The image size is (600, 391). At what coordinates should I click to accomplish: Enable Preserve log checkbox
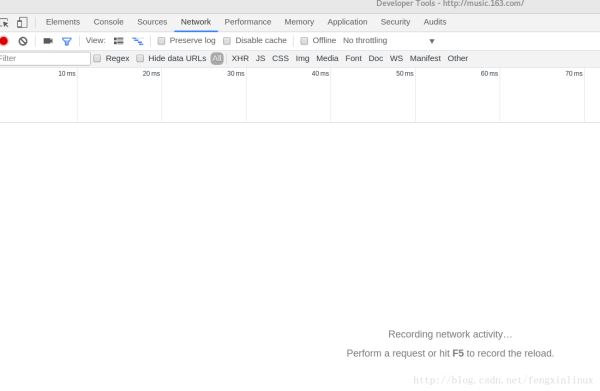[x=161, y=41]
